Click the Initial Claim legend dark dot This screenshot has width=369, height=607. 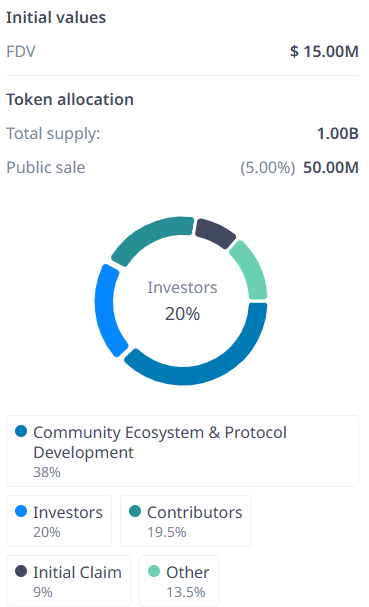click(x=21, y=571)
